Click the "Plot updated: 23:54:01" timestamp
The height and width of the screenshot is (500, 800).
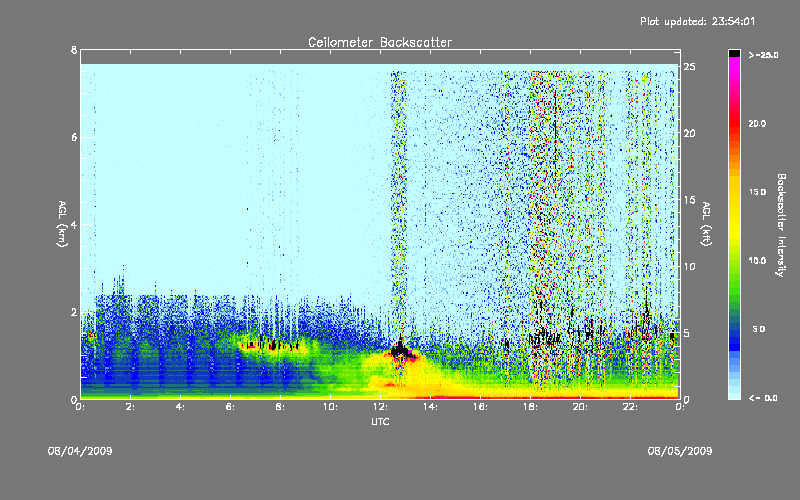(697, 21)
